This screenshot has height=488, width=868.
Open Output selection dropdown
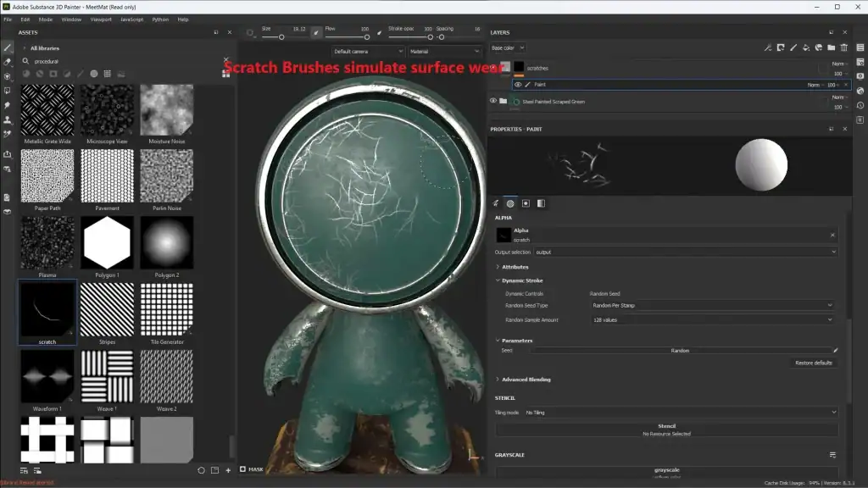pyautogui.click(x=685, y=252)
